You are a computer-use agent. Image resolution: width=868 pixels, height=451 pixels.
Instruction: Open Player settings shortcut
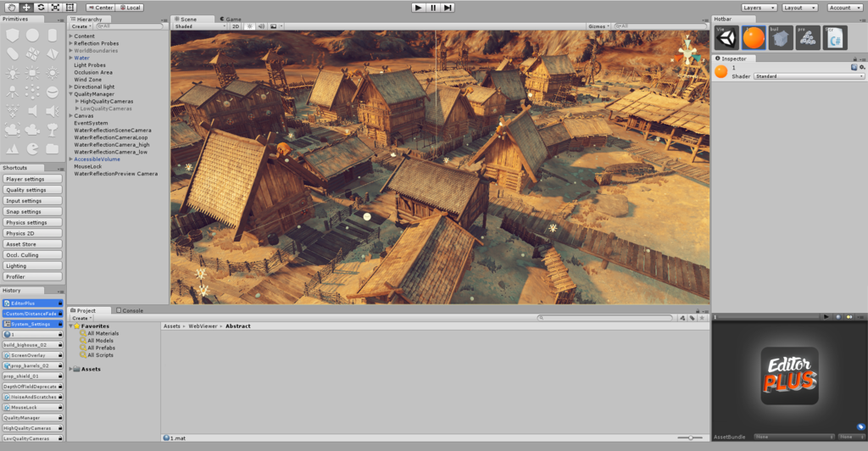32,179
